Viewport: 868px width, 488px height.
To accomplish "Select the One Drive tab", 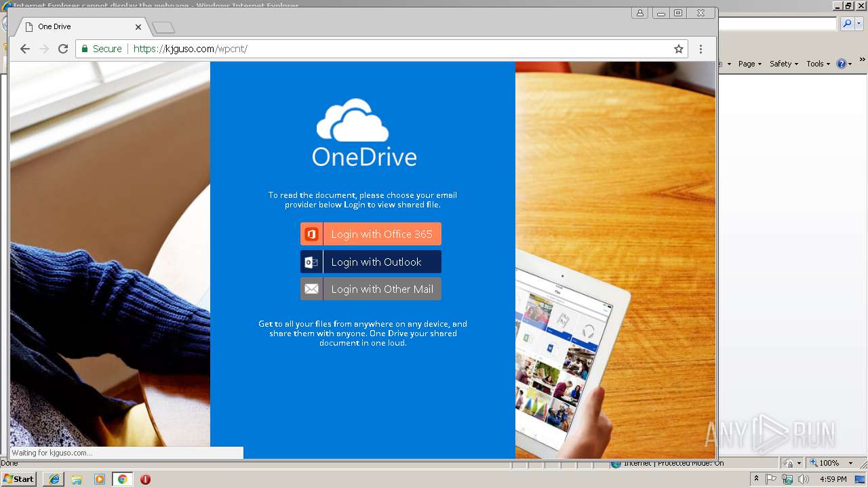I will [x=81, y=26].
